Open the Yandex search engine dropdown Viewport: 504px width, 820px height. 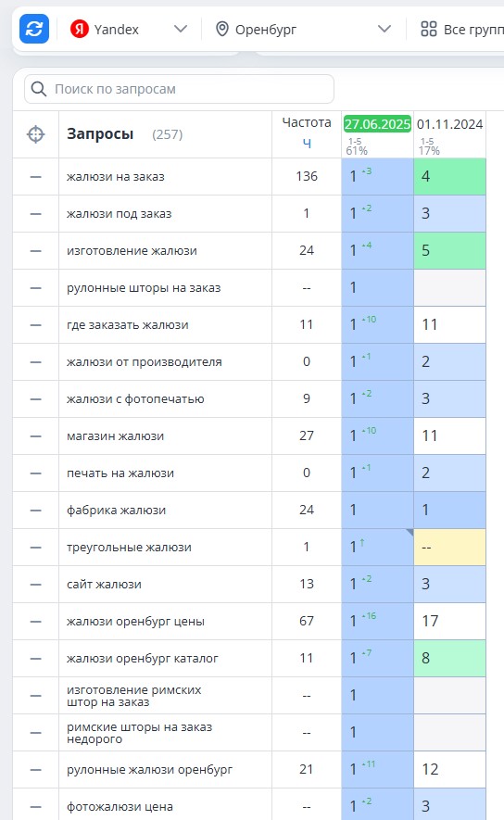click(x=129, y=30)
